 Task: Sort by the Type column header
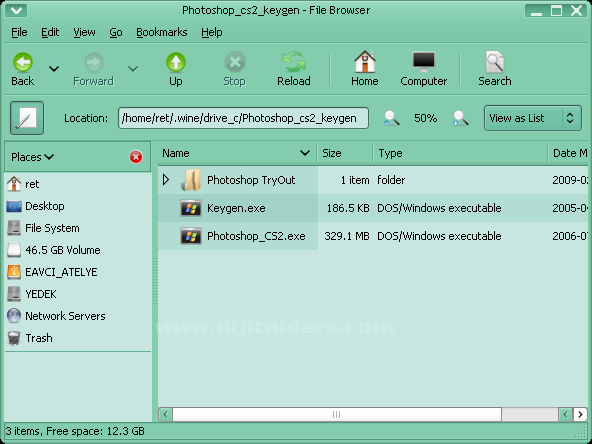tap(461, 153)
